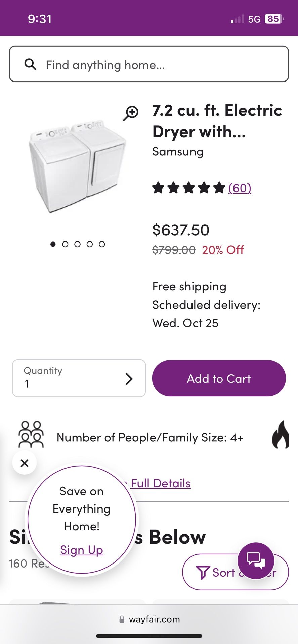Tap the flame icon on right
298x644 pixels.
(281, 435)
